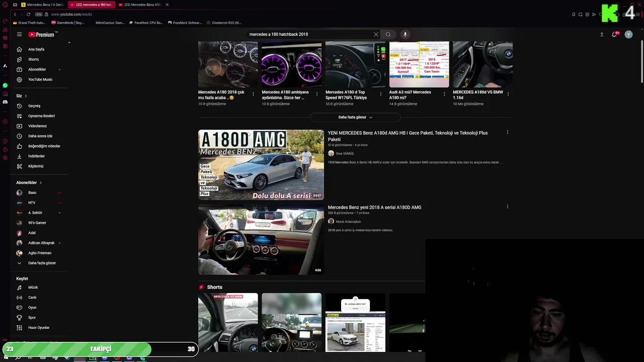Image resolution: width=644 pixels, height=362 pixels.
Task: Expand the Abonelikler section heading
Action: pos(29,183)
